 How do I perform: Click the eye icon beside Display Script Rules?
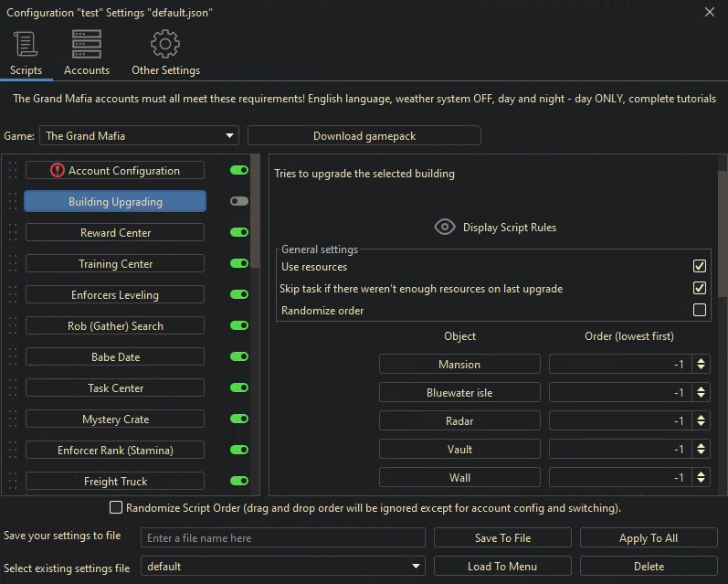444,227
